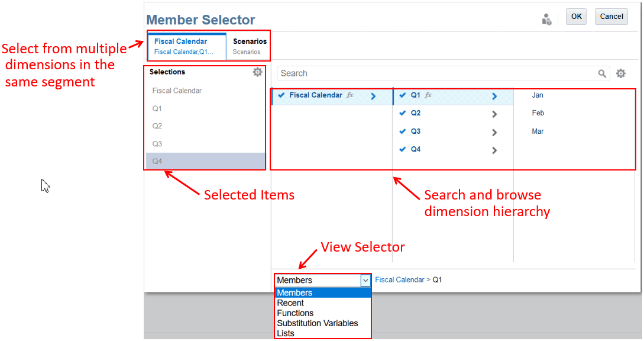Toggle the Q3 member checkmark
644x341 pixels.
[x=403, y=132]
